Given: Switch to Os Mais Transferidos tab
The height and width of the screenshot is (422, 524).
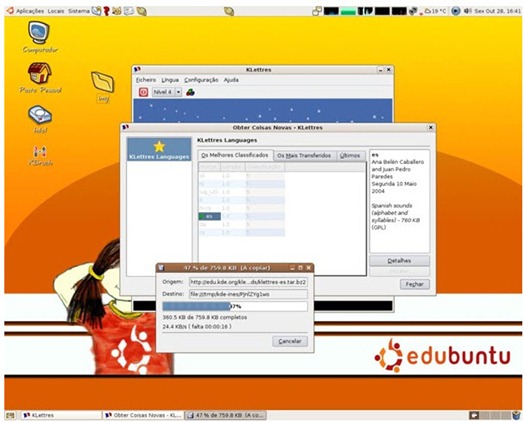Looking at the screenshot, I should pos(304,155).
